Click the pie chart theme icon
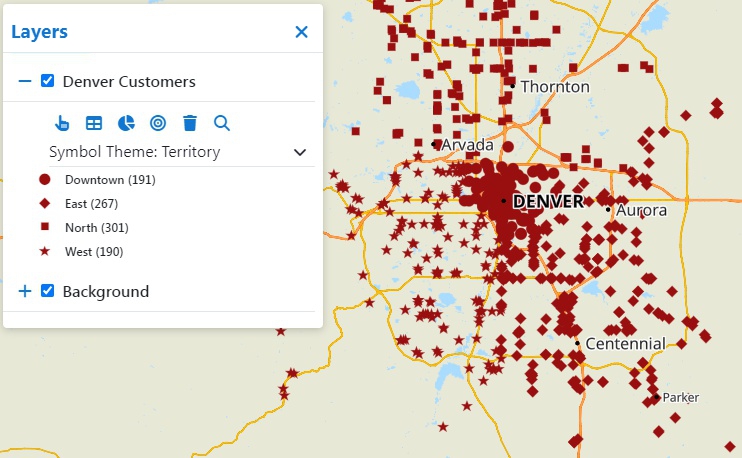Image resolution: width=742 pixels, height=458 pixels. coord(126,123)
